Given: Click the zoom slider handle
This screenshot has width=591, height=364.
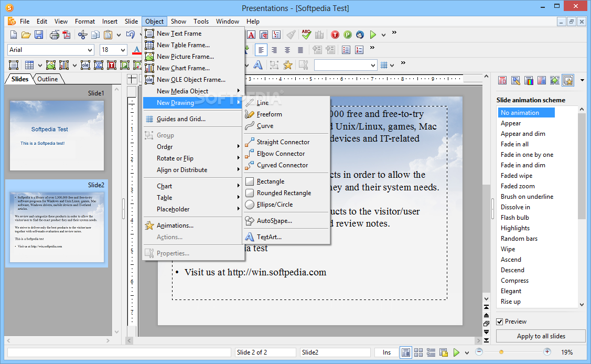Looking at the screenshot, I should 501,352.
